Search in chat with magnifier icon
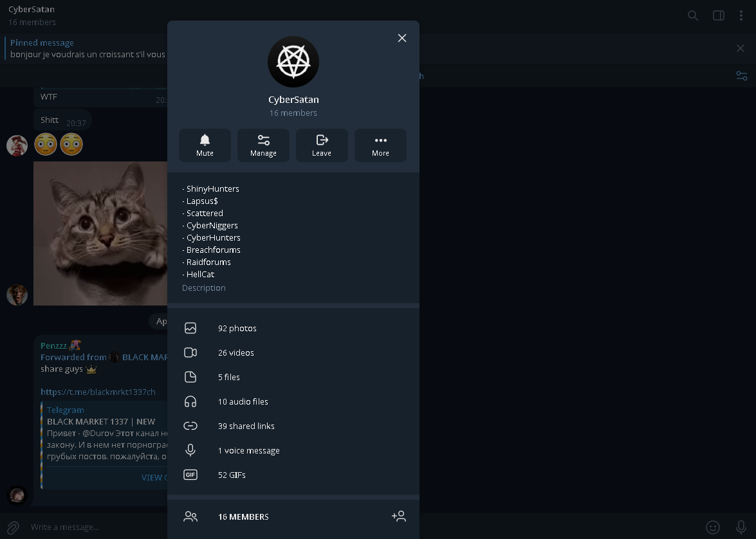The width and height of the screenshot is (756, 539). coord(693,16)
